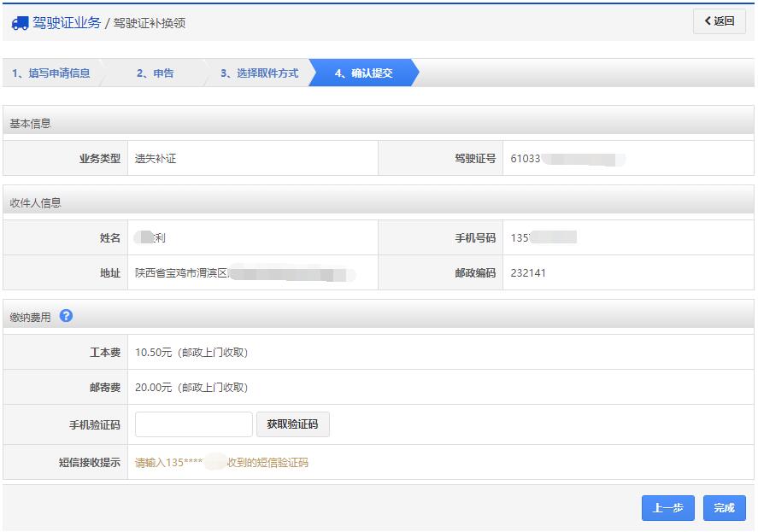The image size is (758, 532).
Task: Submit by clicking the 完成 button
Action: [722, 507]
